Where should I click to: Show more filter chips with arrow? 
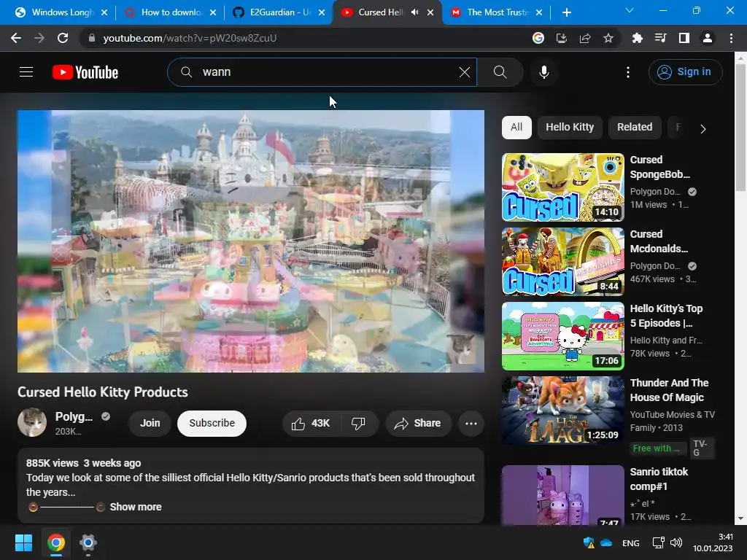click(x=703, y=128)
